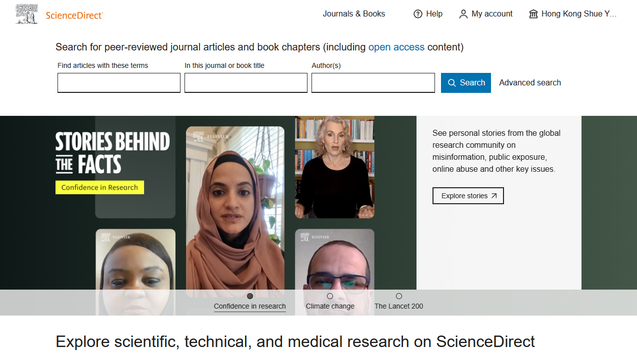
Task: Open the Journals & Books menu
Action: click(353, 14)
